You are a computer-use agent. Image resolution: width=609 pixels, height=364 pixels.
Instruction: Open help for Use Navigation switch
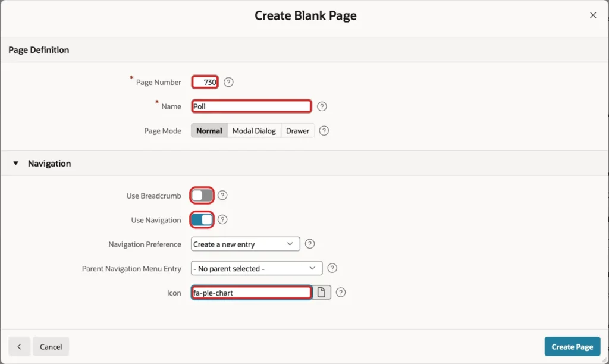(x=222, y=220)
